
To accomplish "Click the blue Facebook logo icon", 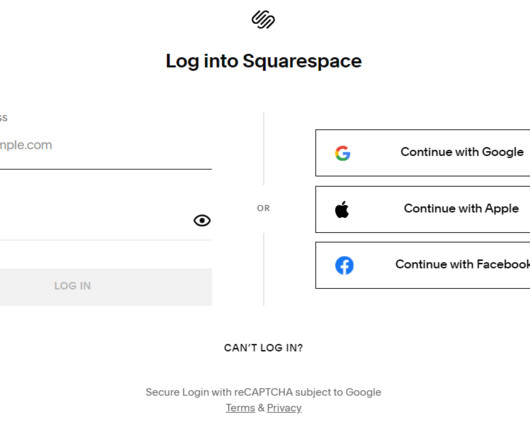I will coord(344,265).
